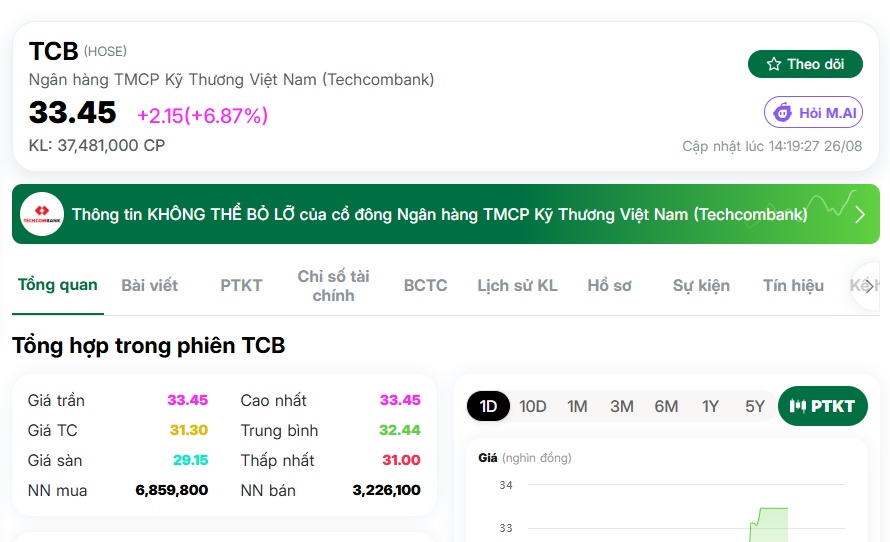890x542 pixels.
Task: Switch the chart to the 1M range
Action: (x=577, y=406)
